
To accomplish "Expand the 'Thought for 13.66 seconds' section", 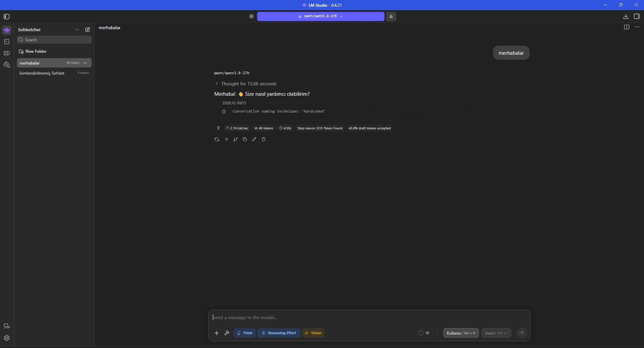I will pos(246,84).
